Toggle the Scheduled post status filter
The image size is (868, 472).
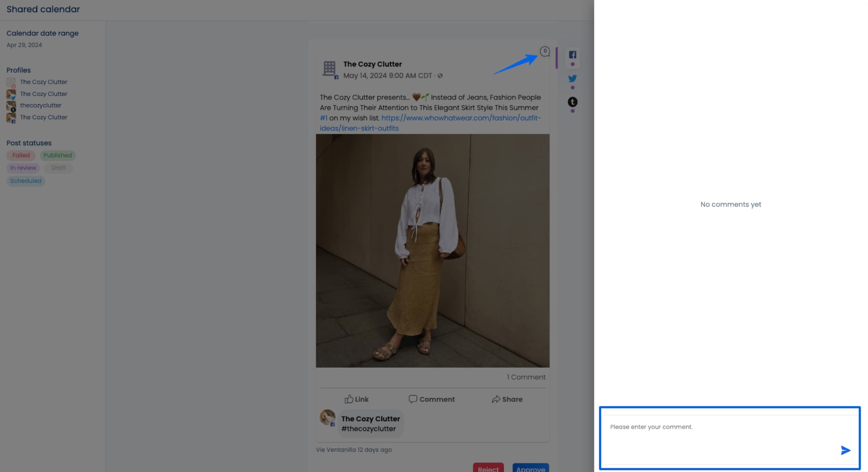[x=26, y=181]
